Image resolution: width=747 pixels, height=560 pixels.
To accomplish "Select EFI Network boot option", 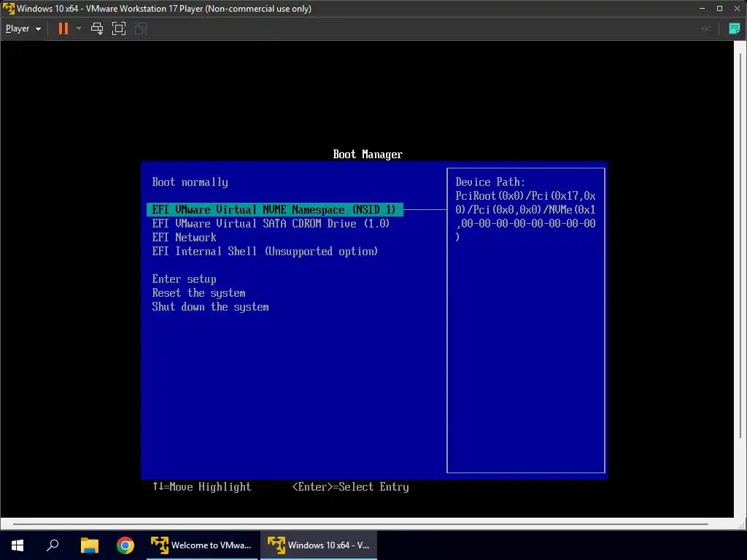I will pyautogui.click(x=184, y=237).
